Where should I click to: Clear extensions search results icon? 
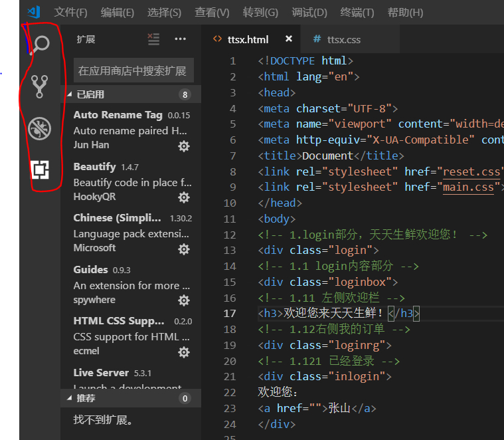[x=153, y=39]
